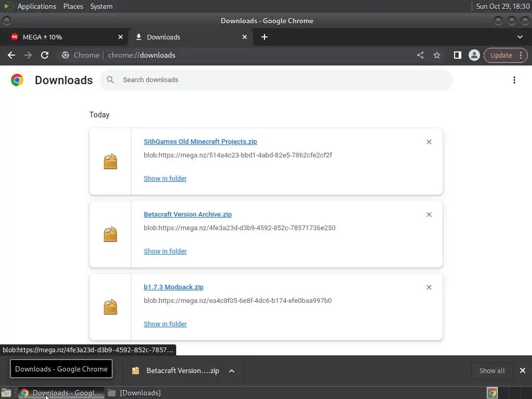Viewport: 532px width, 399px height.
Task: Switch to Downloads - Google Chrome taskbar window
Action: coord(61,393)
